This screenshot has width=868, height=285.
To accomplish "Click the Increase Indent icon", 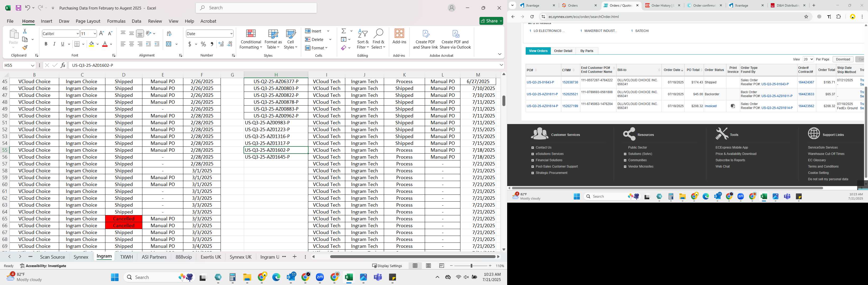I will [157, 44].
